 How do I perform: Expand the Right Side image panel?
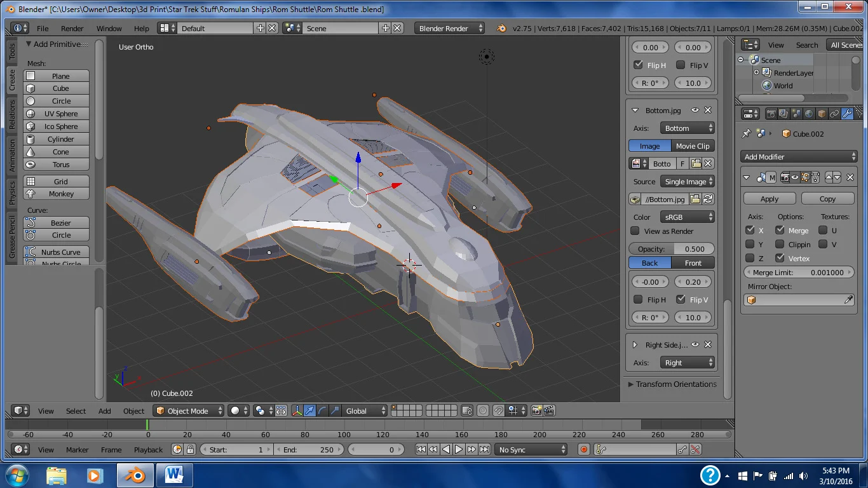coord(635,345)
